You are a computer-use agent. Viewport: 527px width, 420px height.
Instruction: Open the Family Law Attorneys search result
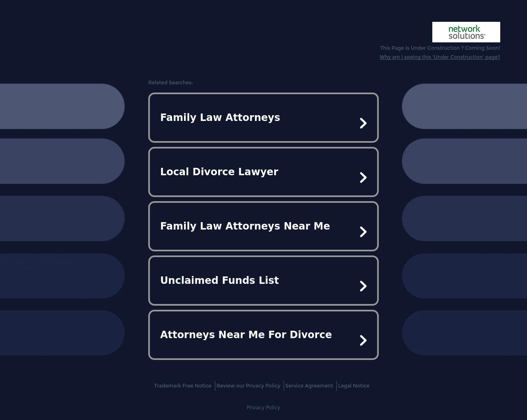(263, 118)
